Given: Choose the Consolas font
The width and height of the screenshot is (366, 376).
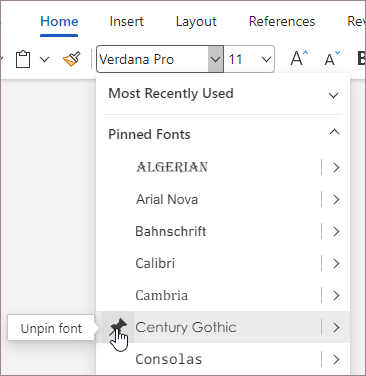Looking at the screenshot, I should [169, 359].
